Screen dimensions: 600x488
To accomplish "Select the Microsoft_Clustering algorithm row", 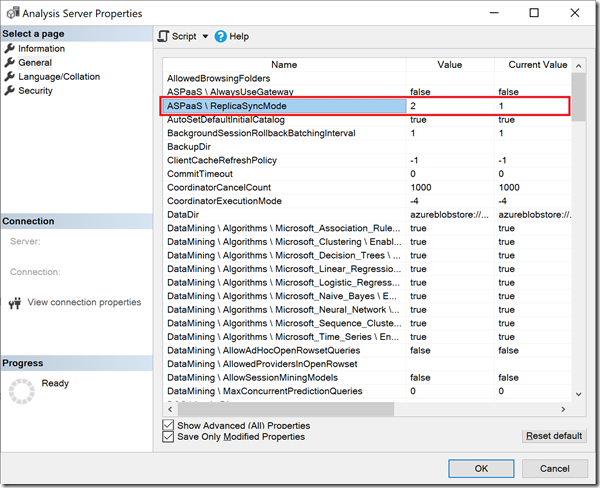I will tap(367, 242).
